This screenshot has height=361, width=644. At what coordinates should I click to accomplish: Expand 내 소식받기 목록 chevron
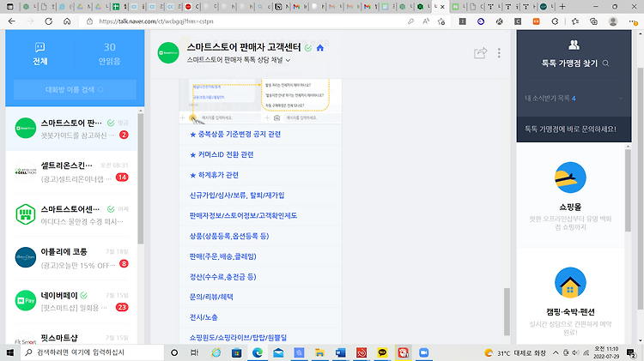click(621, 98)
